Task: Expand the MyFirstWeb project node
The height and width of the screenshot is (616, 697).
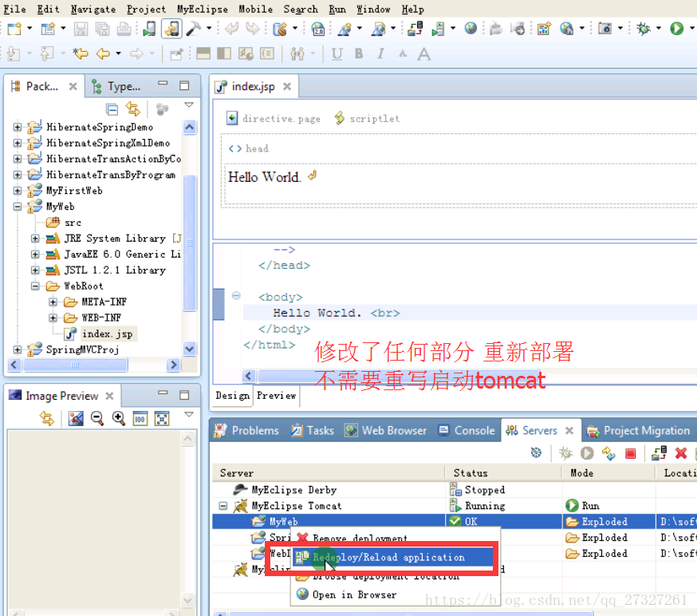Action: pyautogui.click(x=18, y=191)
